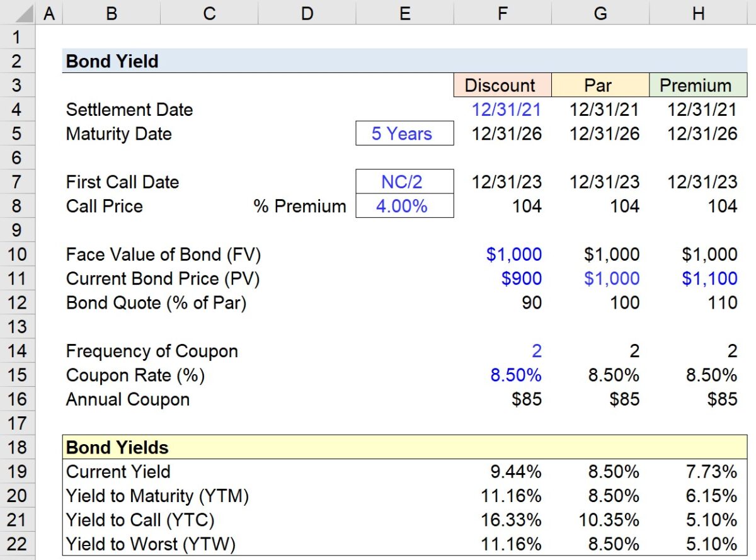Select the yellow Par header cell
The width and height of the screenshot is (756, 560).
600,85
